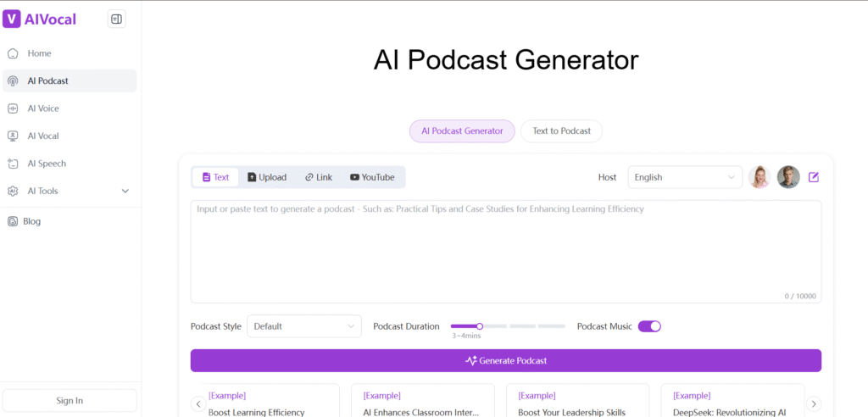Click the Podcast Duration slider handle

click(x=480, y=326)
